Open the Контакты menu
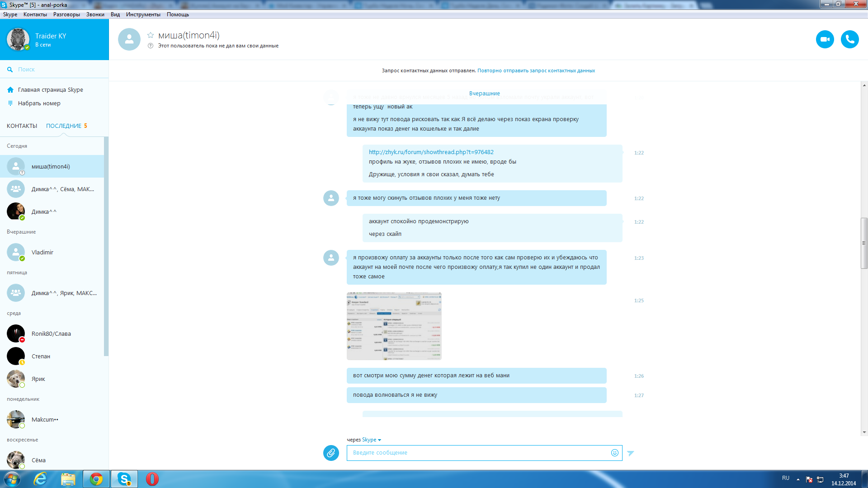 35,14
